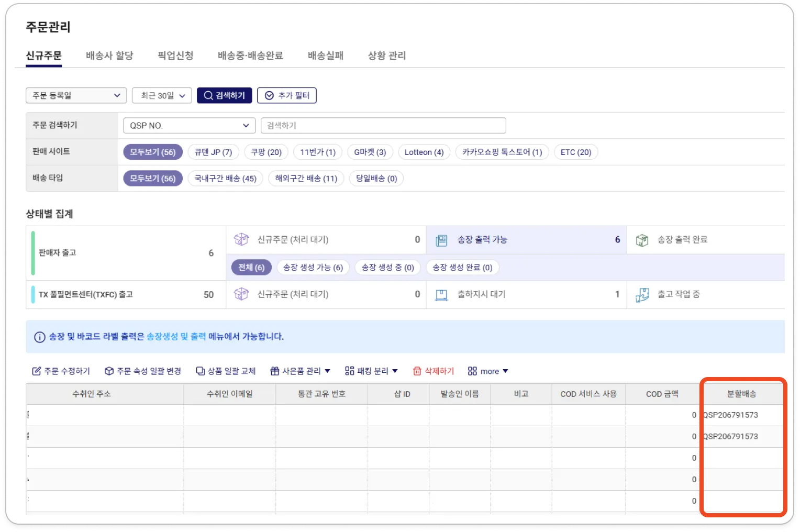Open the 배송중·배송완료 tab
This screenshot has width=800, height=532.
tap(251, 56)
